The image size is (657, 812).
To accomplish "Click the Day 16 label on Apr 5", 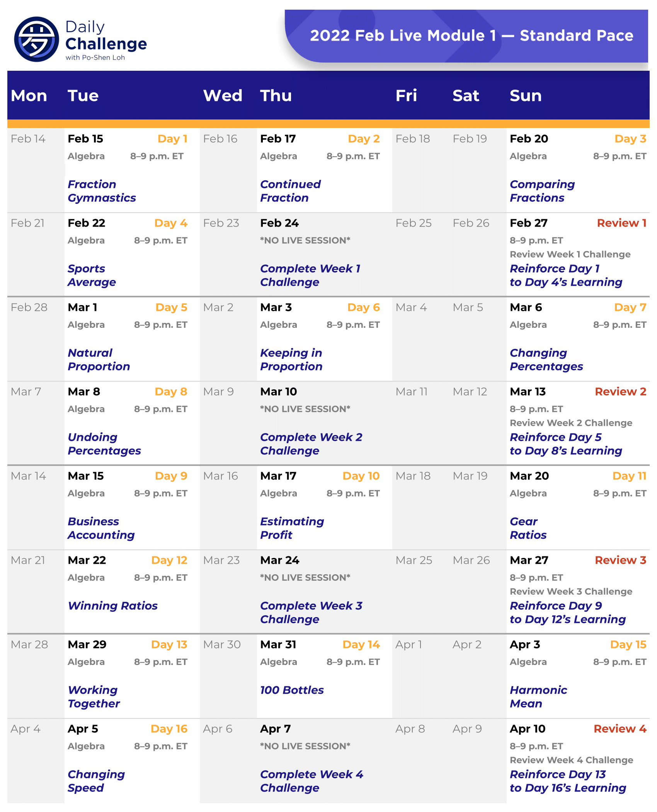I will (x=169, y=729).
